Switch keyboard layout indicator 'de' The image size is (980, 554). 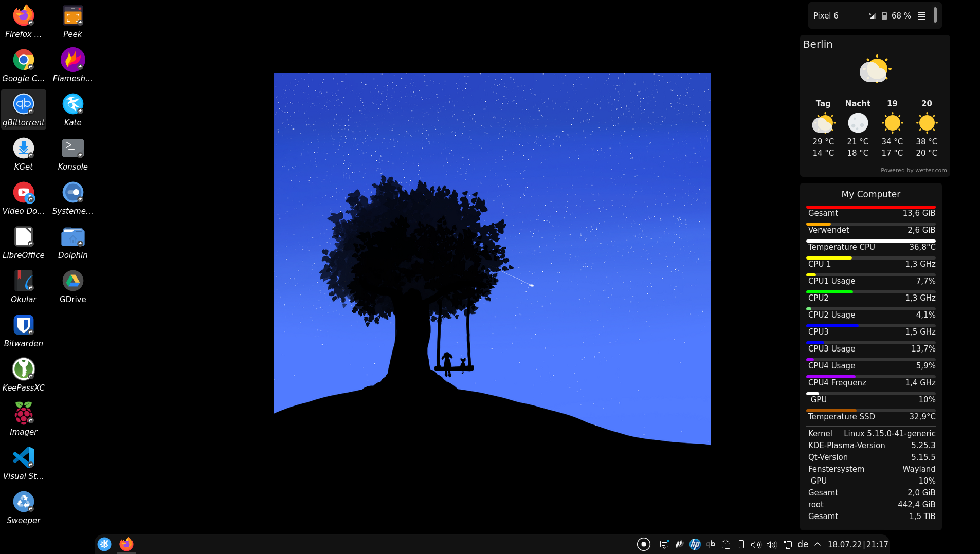click(x=803, y=544)
